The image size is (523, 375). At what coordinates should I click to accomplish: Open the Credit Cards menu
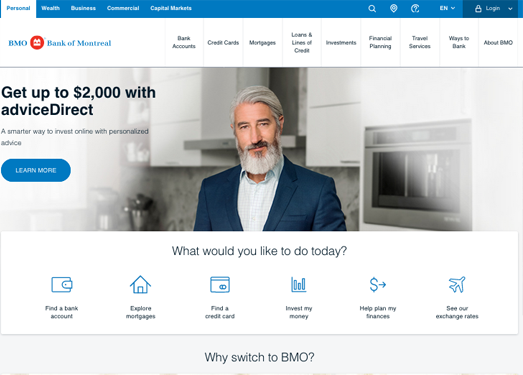pyautogui.click(x=223, y=43)
